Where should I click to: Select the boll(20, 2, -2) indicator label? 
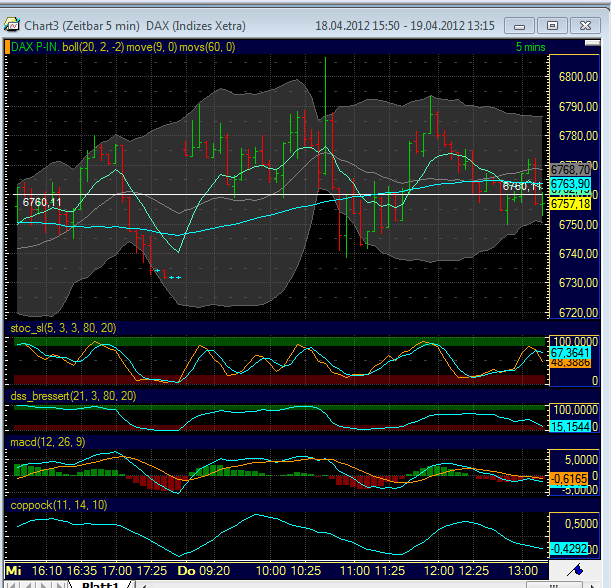point(93,47)
